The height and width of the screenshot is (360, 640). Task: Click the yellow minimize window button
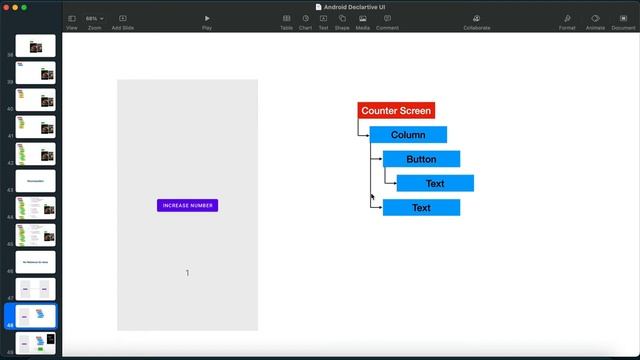pos(15,7)
